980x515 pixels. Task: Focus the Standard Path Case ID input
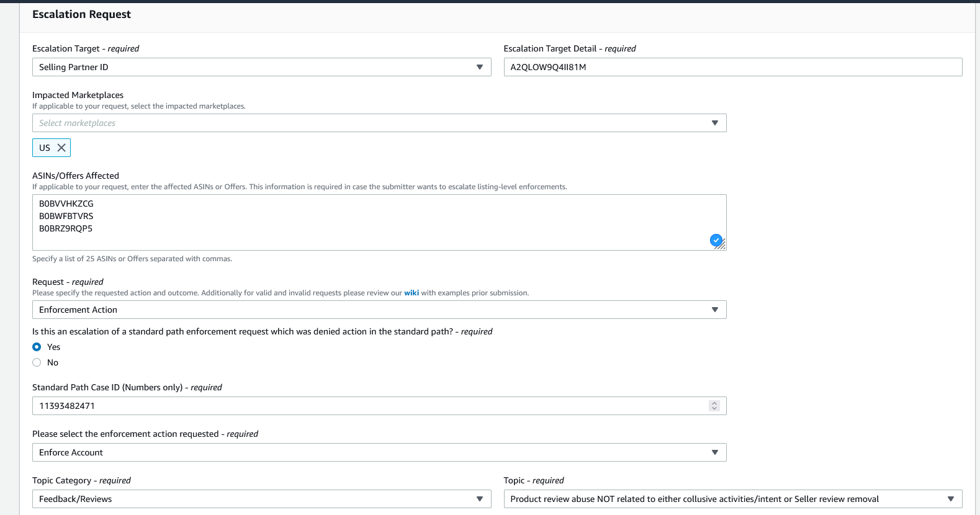366,406
